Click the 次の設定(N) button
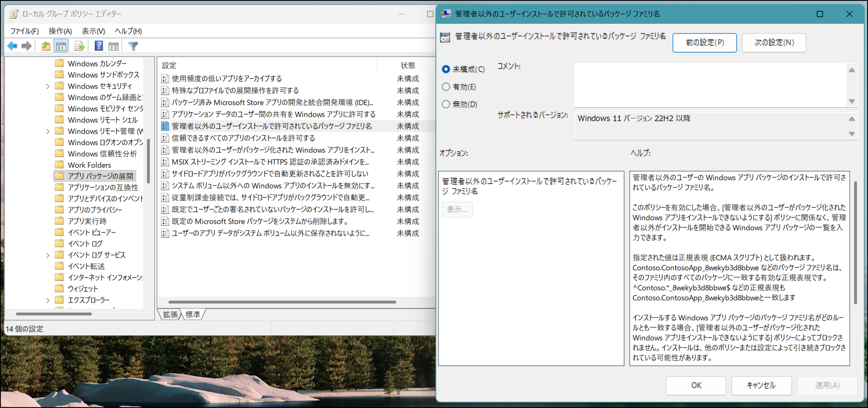 (x=774, y=43)
